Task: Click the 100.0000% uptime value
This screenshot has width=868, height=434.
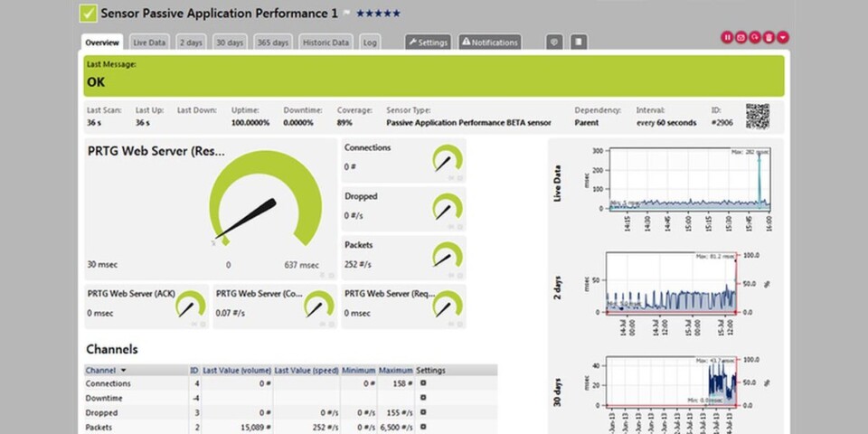Action: click(250, 123)
